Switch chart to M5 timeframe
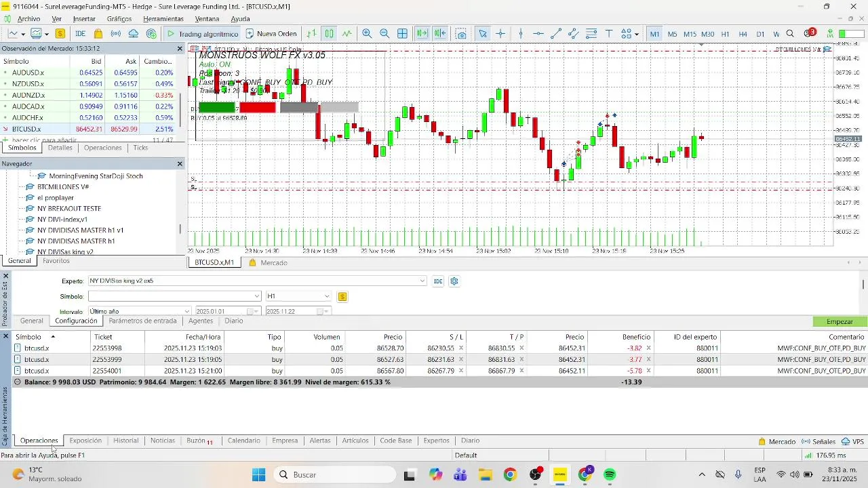 (672, 34)
